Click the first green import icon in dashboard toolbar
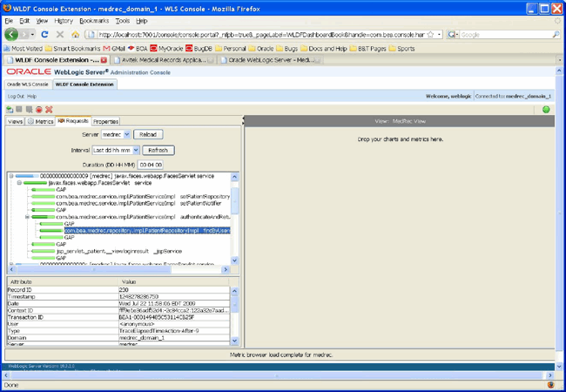The image size is (566, 392). point(10,110)
